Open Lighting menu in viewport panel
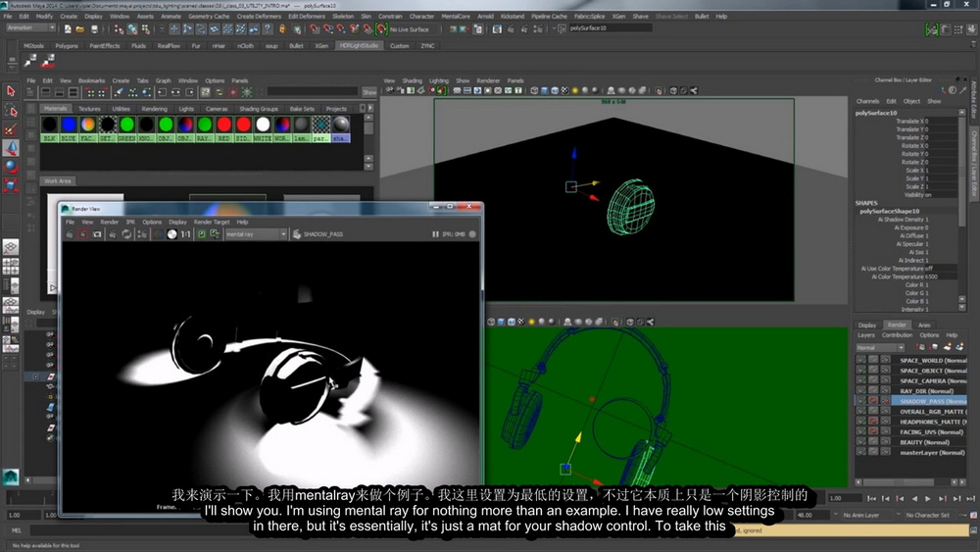The image size is (980, 552). click(x=439, y=80)
